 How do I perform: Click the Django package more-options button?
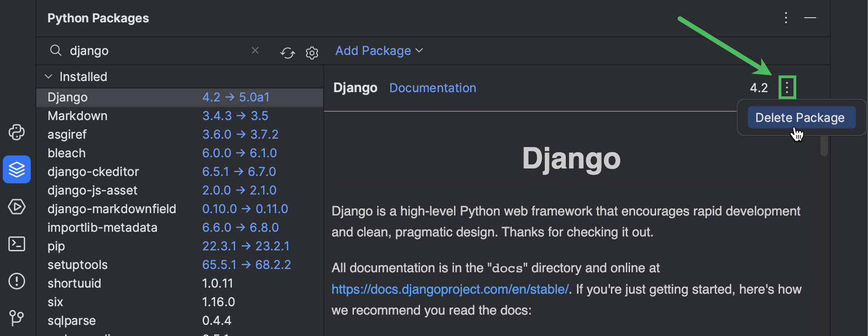(x=787, y=87)
